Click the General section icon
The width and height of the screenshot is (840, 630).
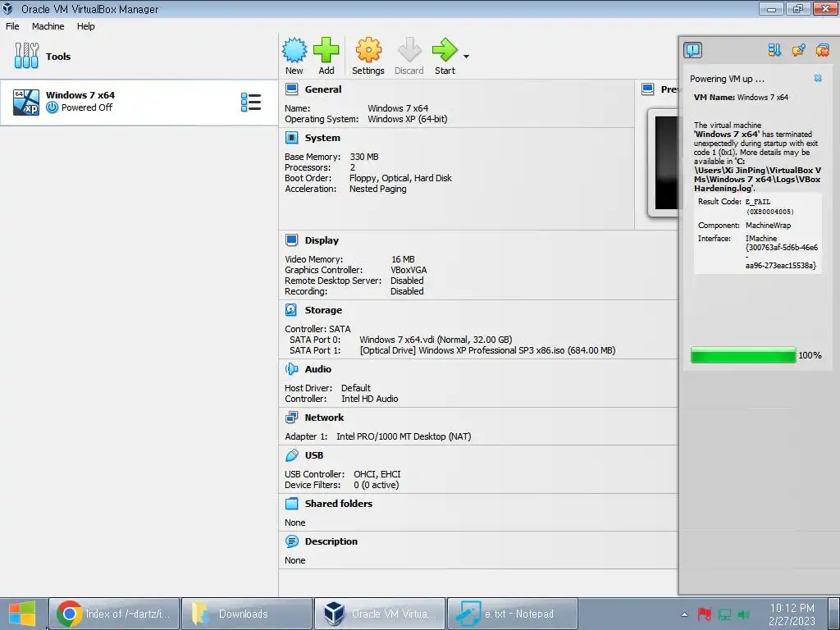(291, 89)
